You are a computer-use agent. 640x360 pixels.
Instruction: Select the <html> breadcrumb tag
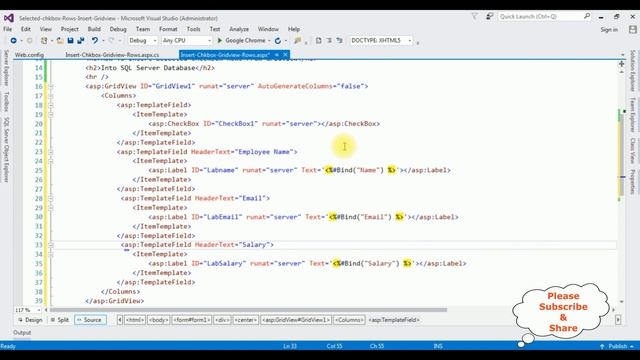[x=135, y=320]
